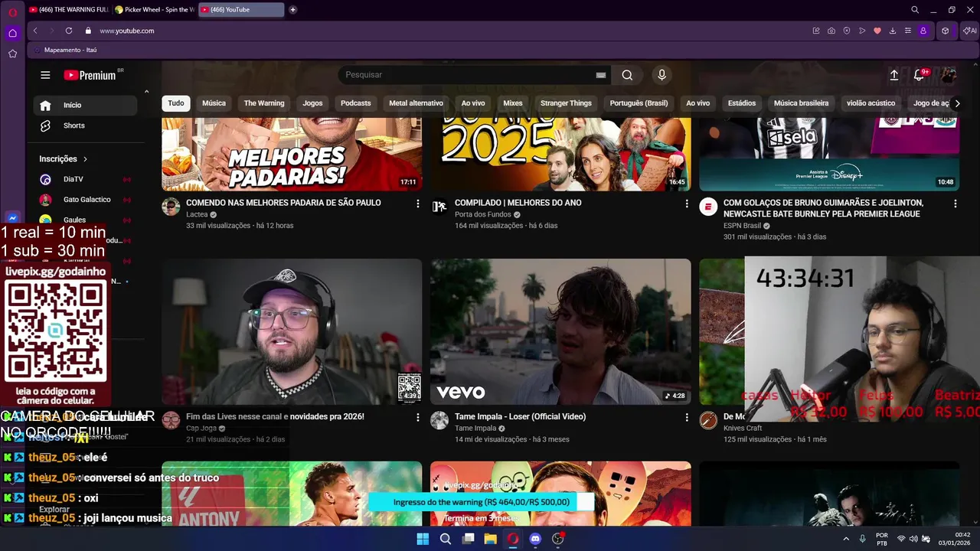Click the upload/create icon in YouTube header
The width and height of the screenshot is (980, 551).
click(893, 75)
